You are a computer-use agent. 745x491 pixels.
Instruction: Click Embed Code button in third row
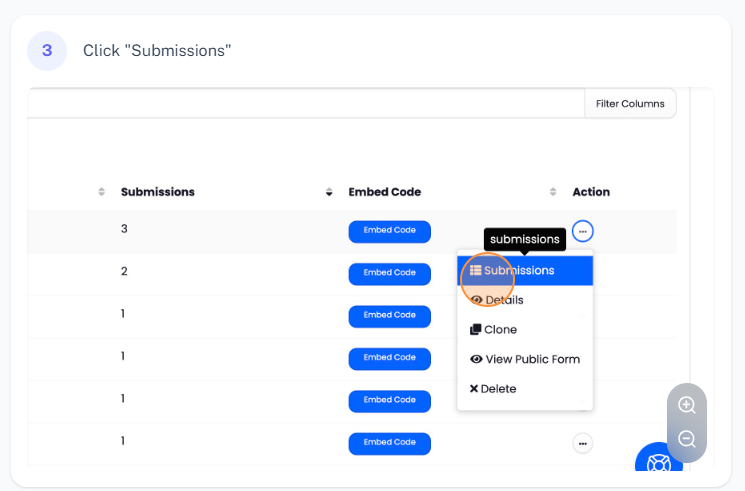389,316
